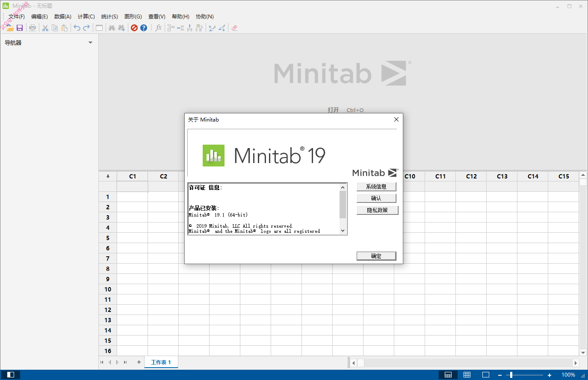The height and width of the screenshot is (380, 588).
Task: Expand the 导航器 dropdown arrow
Action: point(90,43)
